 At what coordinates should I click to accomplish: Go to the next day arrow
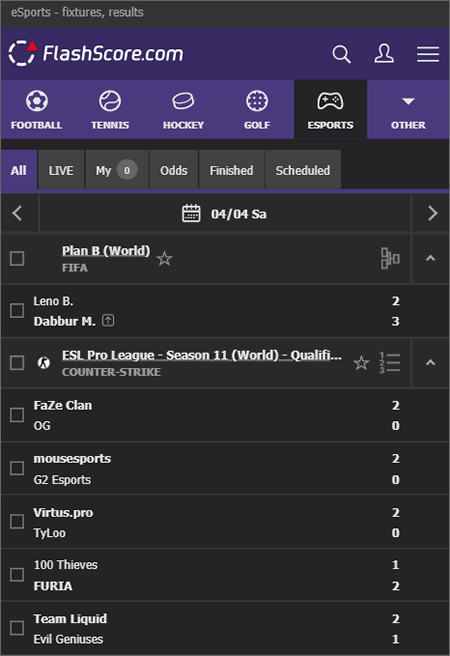click(432, 213)
